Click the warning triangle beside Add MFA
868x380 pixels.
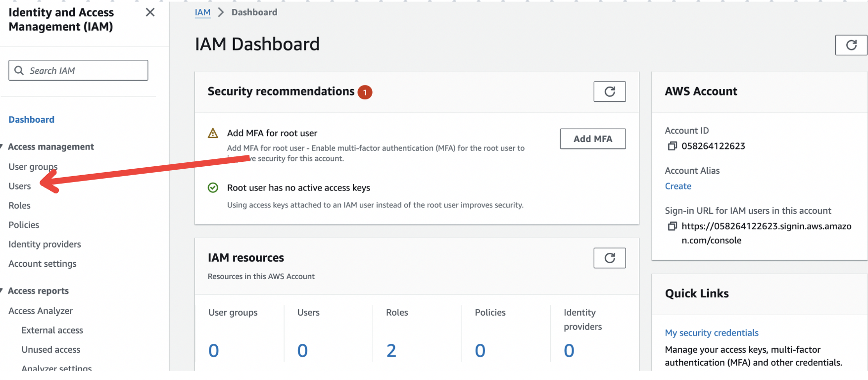coord(213,133)
